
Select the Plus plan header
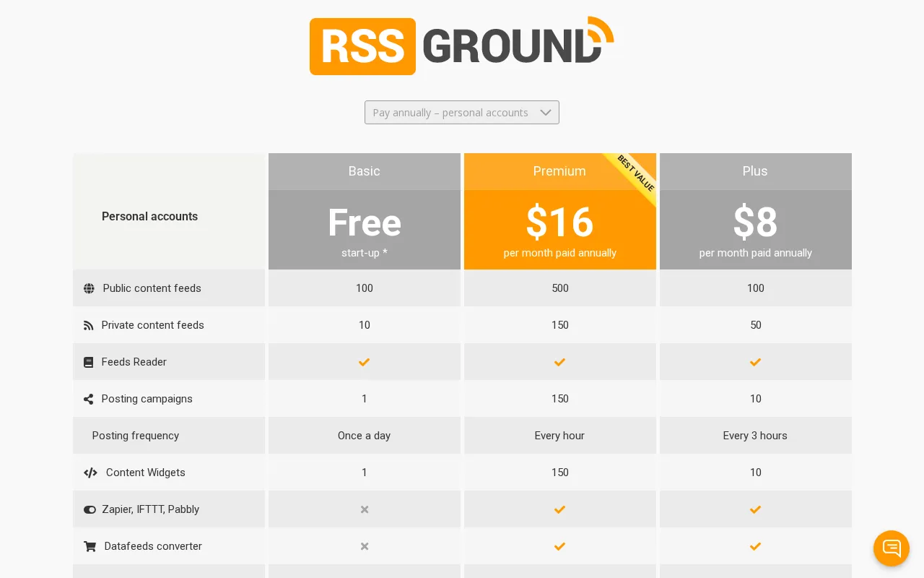point(756,171)
